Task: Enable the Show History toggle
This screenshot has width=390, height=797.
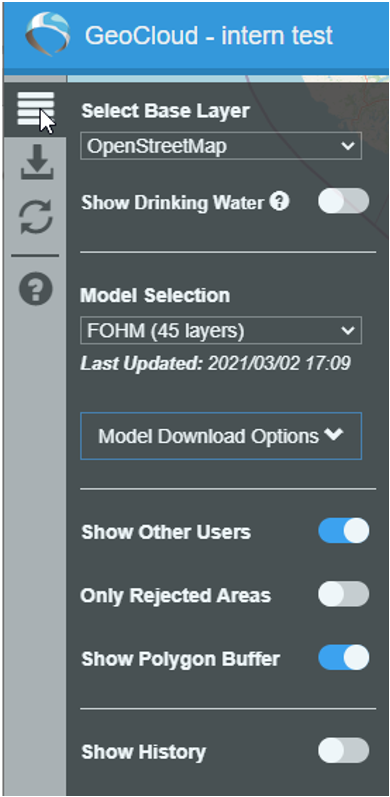Action: pos(344,751)
